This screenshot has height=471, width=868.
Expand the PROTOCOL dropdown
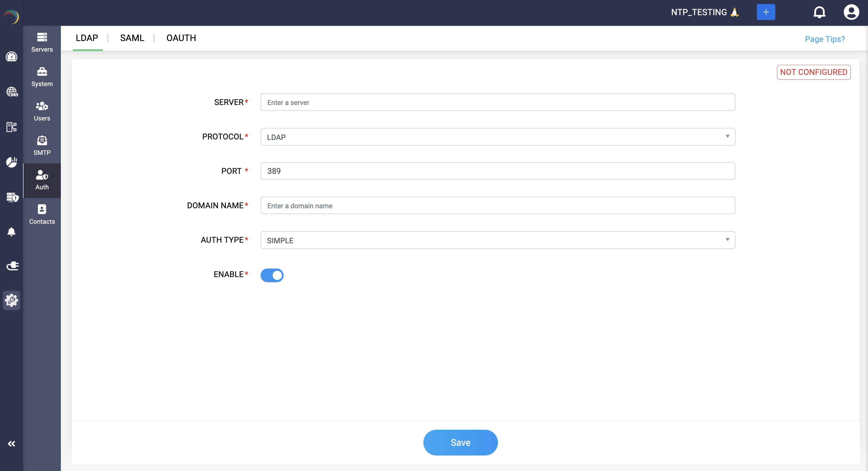[x=497, y=137]
